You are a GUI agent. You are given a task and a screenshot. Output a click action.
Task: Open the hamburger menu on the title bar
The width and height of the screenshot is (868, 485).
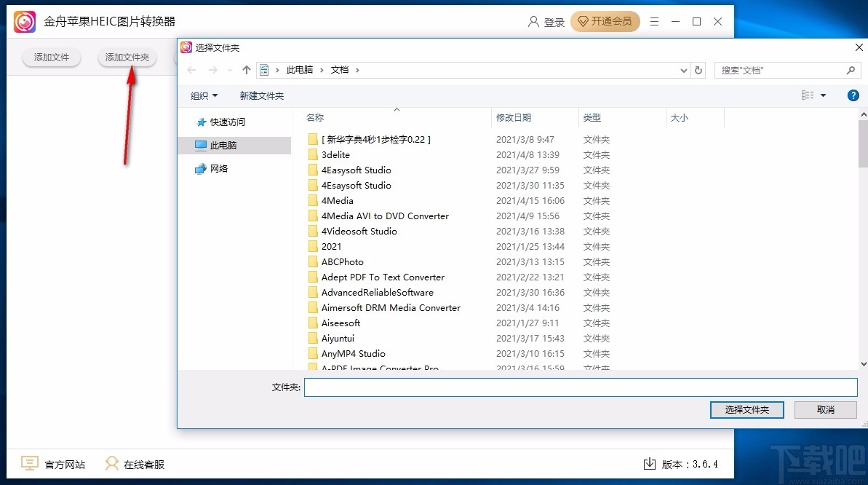[654, 22]
